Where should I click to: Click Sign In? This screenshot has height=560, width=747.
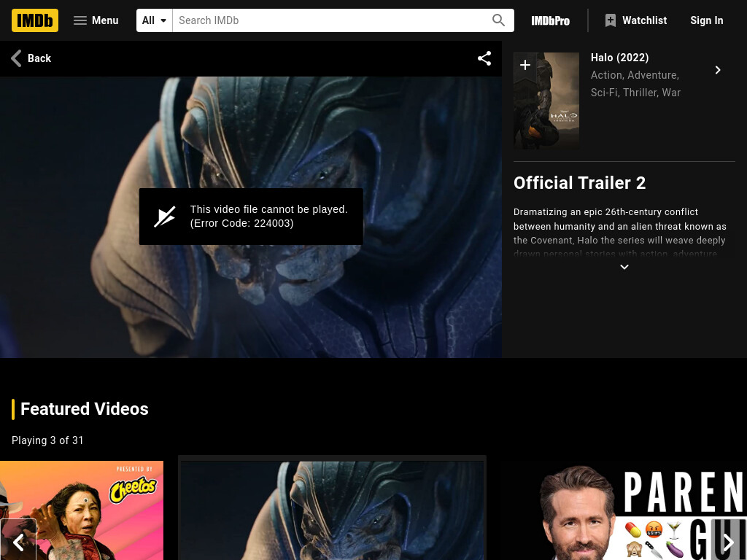click(706, 20)
